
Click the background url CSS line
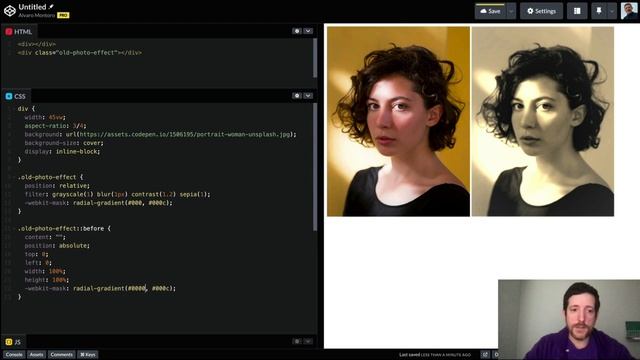click(160, 134)
